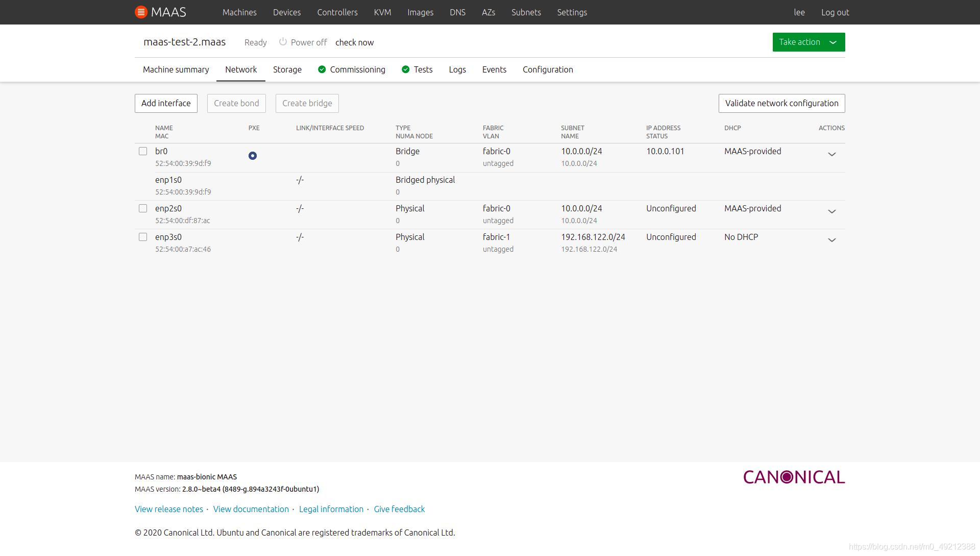980x556 pixels.
Task: Click the Add interface button
Action: 166,103
